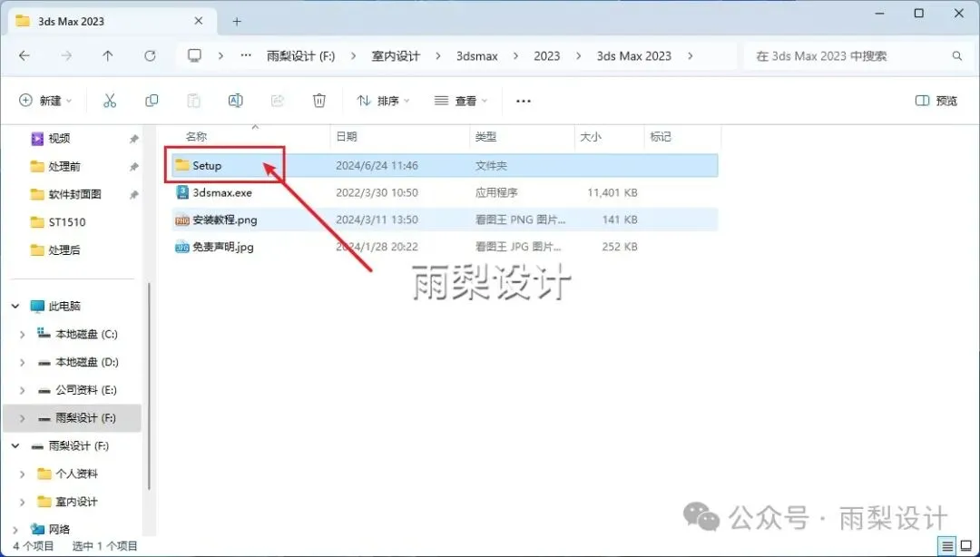Close the 3ds Max 2023 tab
Screen dimensions: 980x557
tap(198, 21)
